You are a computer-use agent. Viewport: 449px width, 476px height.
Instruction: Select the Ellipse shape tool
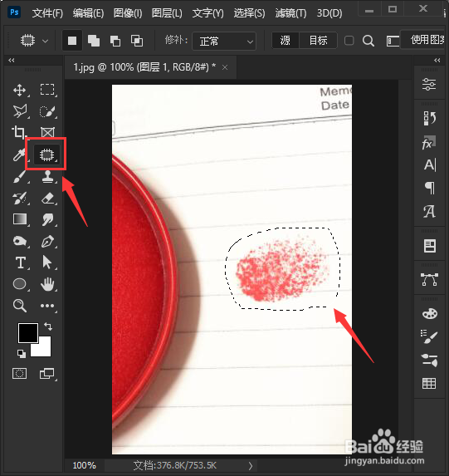click(20, 284)
